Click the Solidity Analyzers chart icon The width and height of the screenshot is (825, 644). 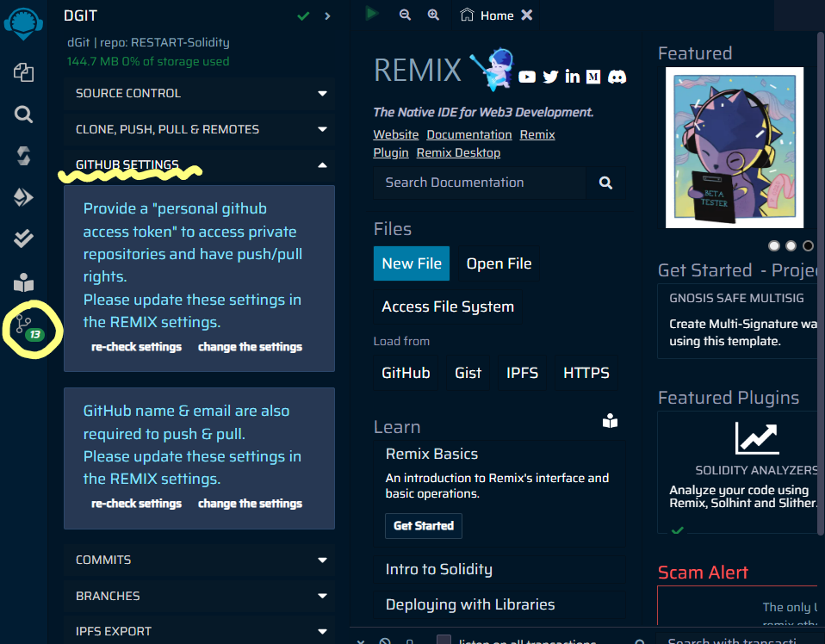[x=757, y=438]
